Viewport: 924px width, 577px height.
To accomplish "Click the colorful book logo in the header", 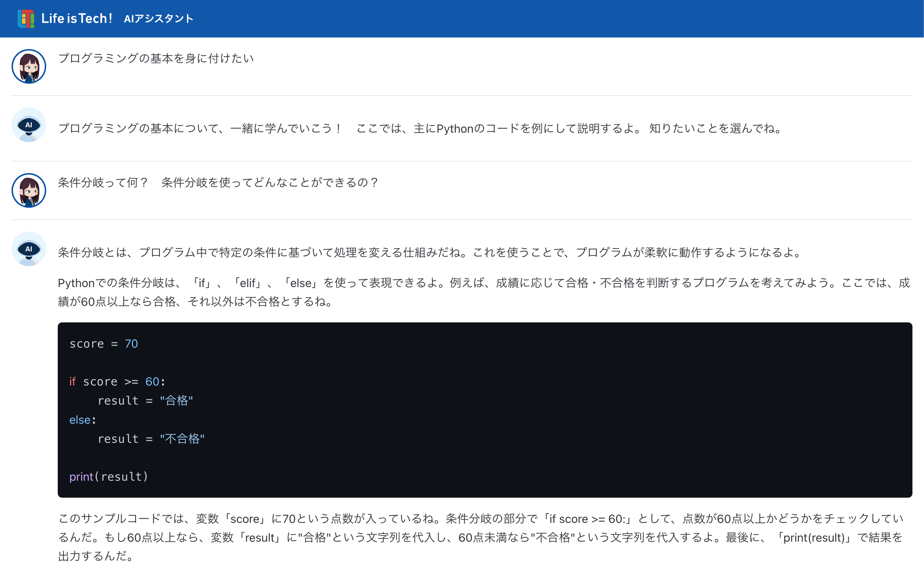I will click(25, 18).
